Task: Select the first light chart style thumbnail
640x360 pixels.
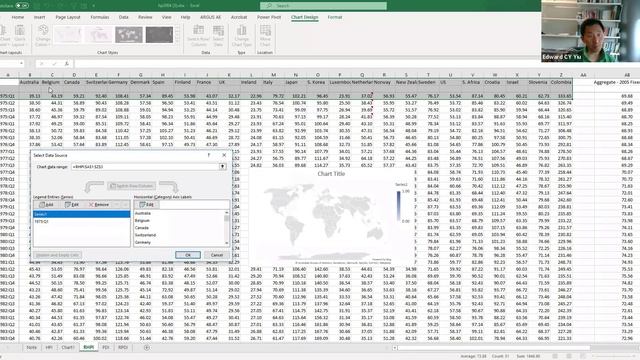Action: [x=68, y=35]
